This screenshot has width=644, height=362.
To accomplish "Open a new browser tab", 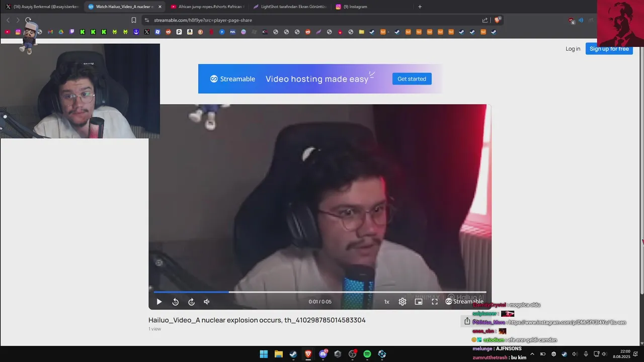I will [420, 7].
